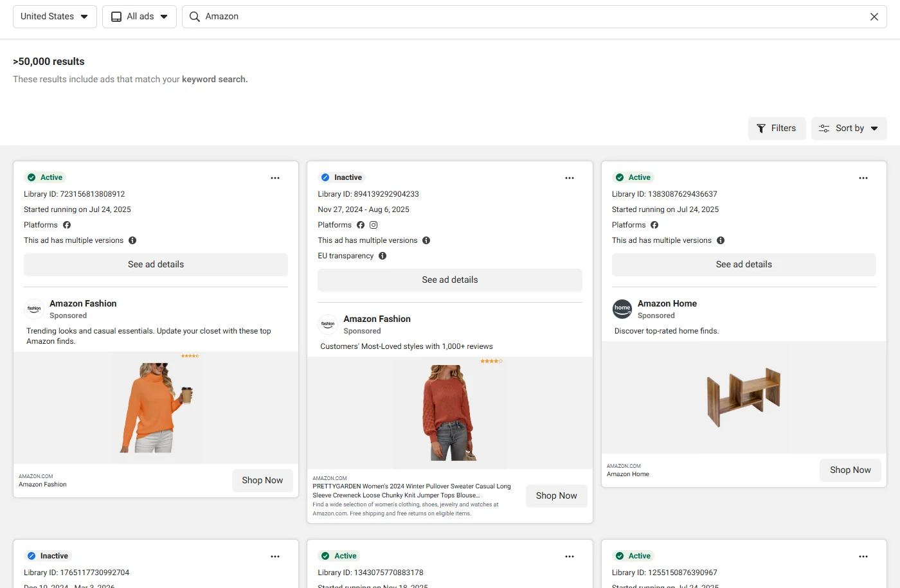Click 'Discover top-rated home finds.' text
Screen dimensions: 900x588
tap(667, 331)
